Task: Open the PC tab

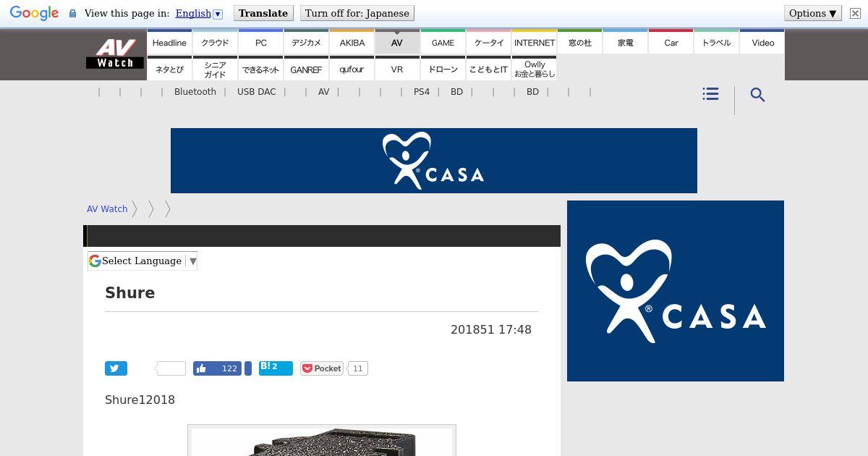Action: pos(260,42)
